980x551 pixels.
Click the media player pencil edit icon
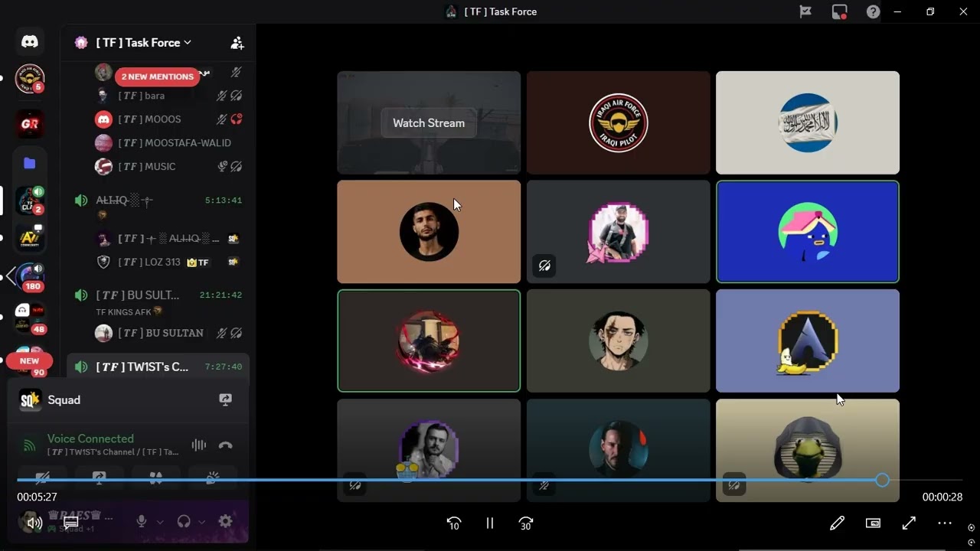click(x=837, y=523)
